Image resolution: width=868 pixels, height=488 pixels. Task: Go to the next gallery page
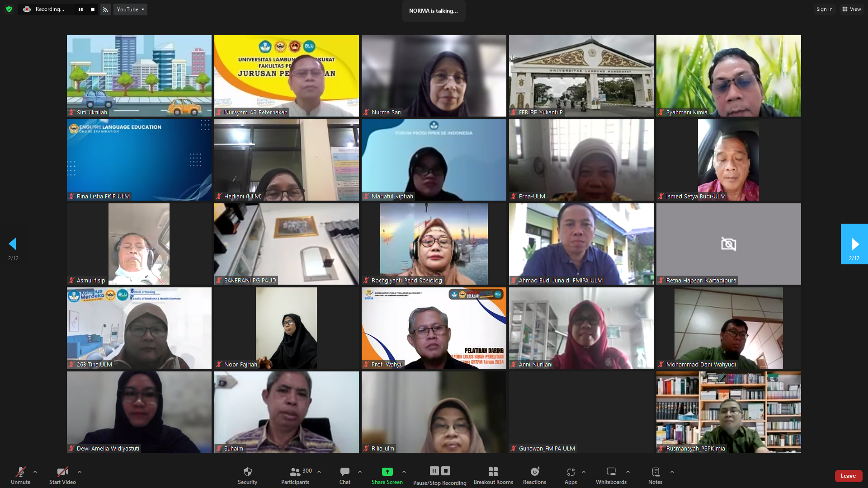[x=854, y=244]
